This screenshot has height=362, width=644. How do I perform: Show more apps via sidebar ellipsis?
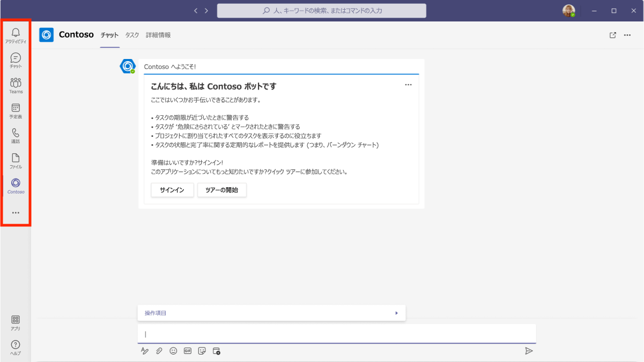point(16,213)
